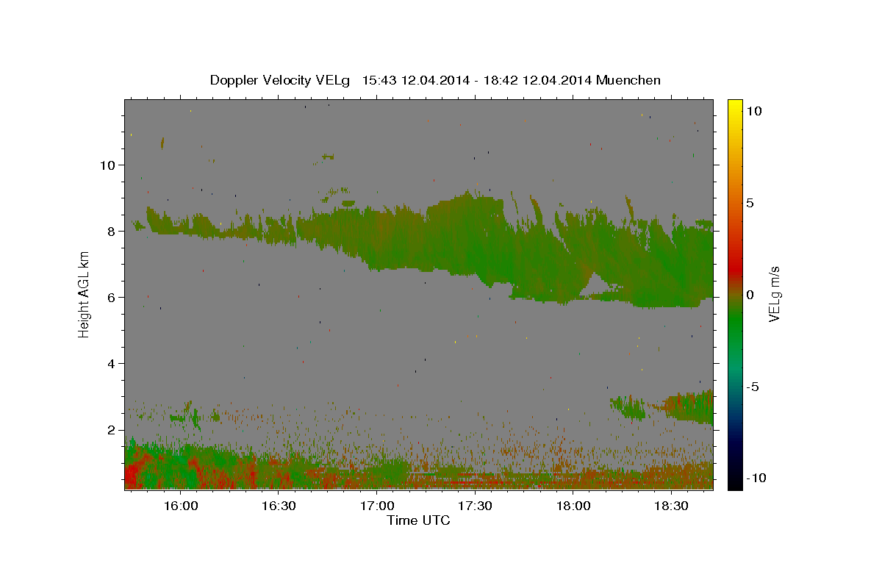Click the 18:00 time tick label

(573, 506)
